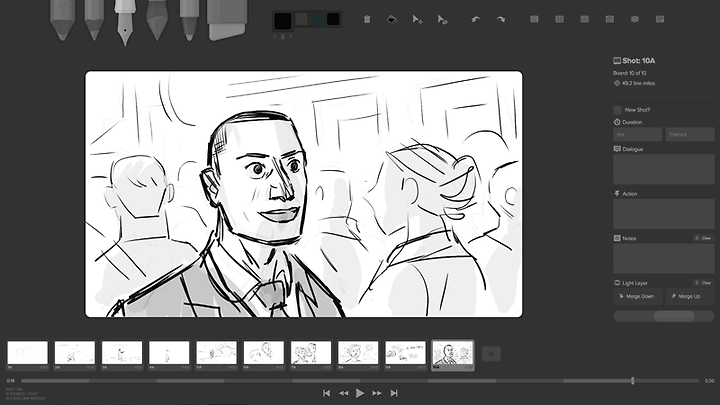The image size is (720, 405).
Task: Pick the olive-gray palette swatch
Action: pos(301,19)
